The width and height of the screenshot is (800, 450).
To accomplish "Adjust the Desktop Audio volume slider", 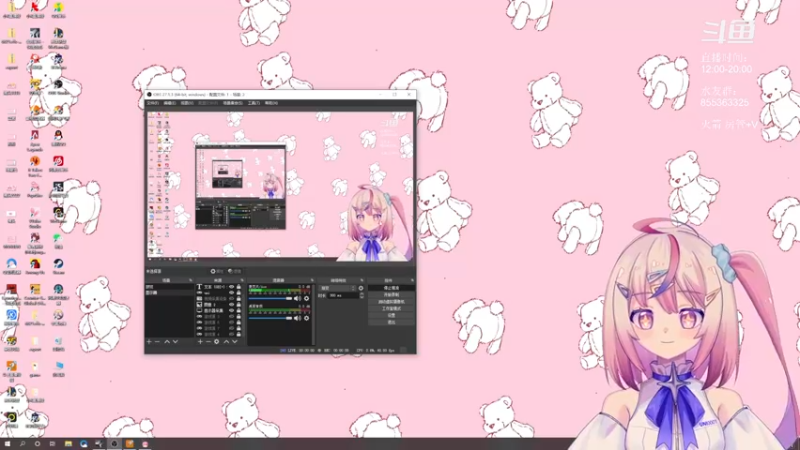I will coord(270,318).
